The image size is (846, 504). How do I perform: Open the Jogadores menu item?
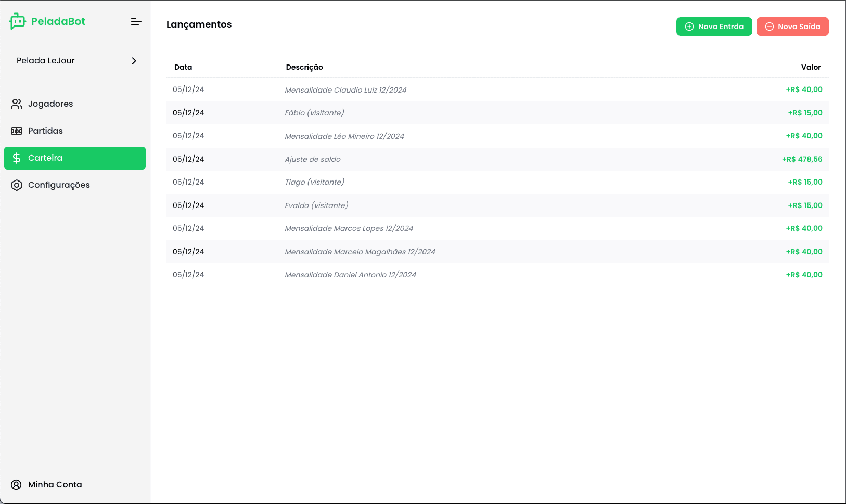(x=50, y=104)
